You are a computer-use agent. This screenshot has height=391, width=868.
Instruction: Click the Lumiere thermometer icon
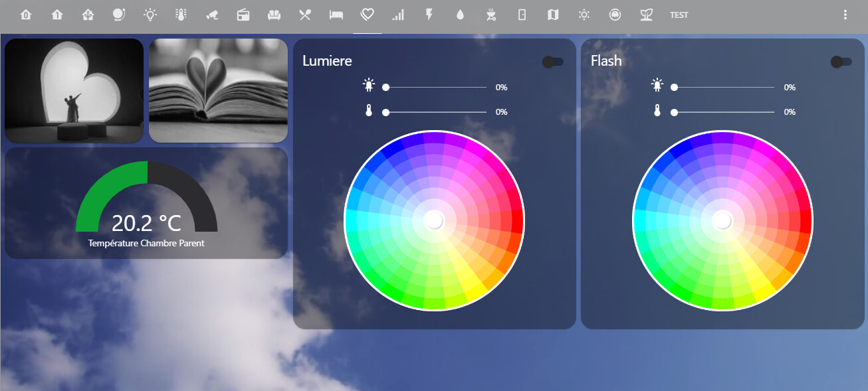coord(369,111)
